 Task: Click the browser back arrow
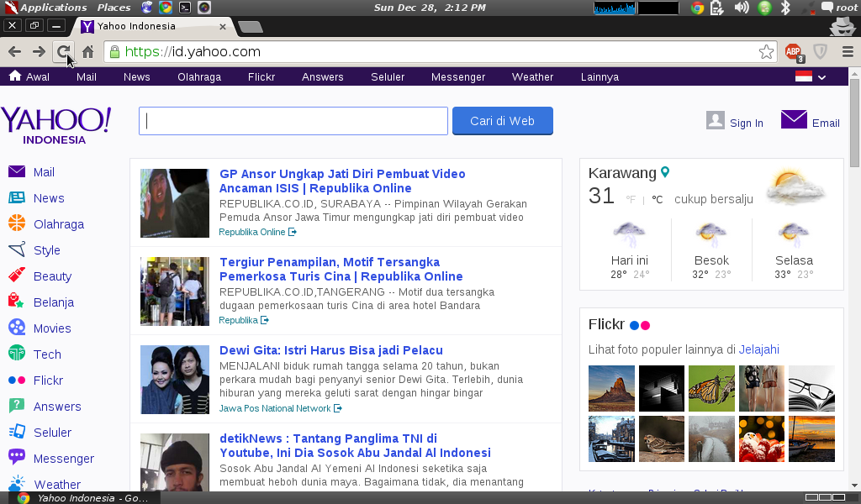pos(15,51)
